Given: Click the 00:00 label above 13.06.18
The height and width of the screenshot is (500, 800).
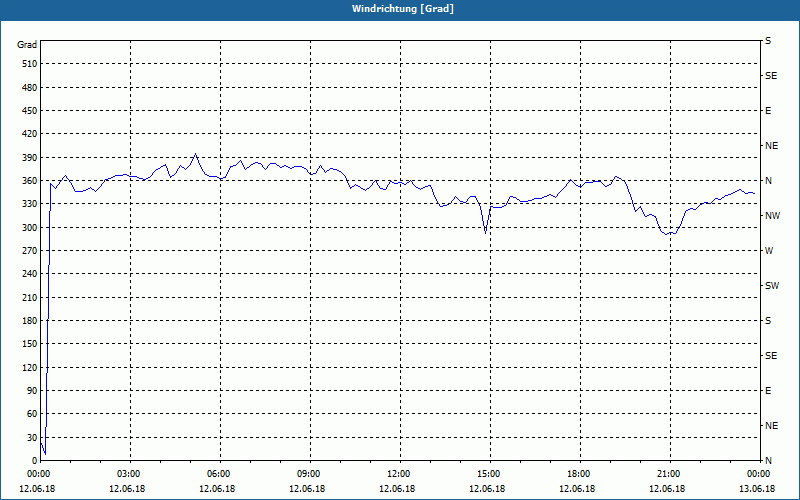Looking at the screenshot, I should click(x=757, y=474).
